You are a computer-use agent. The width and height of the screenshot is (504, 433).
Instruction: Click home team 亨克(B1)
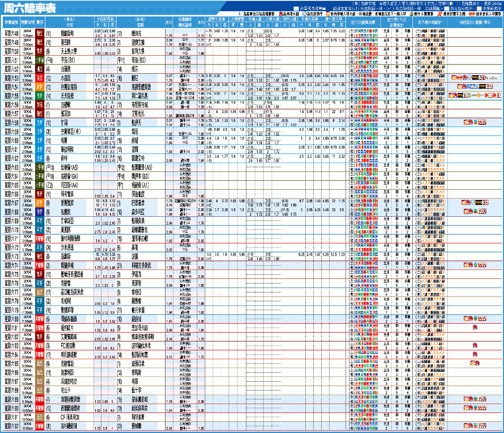click(68, 60)
